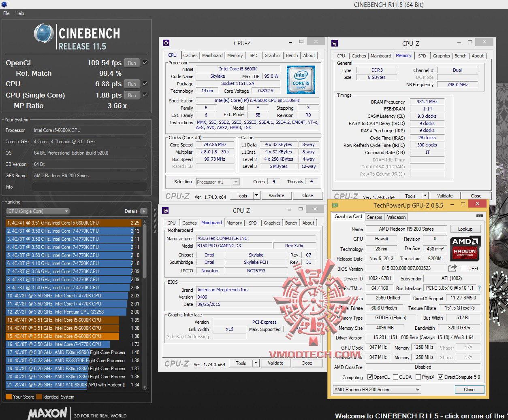Open Bench tab in the Mainboard tab window

point(291,223)
